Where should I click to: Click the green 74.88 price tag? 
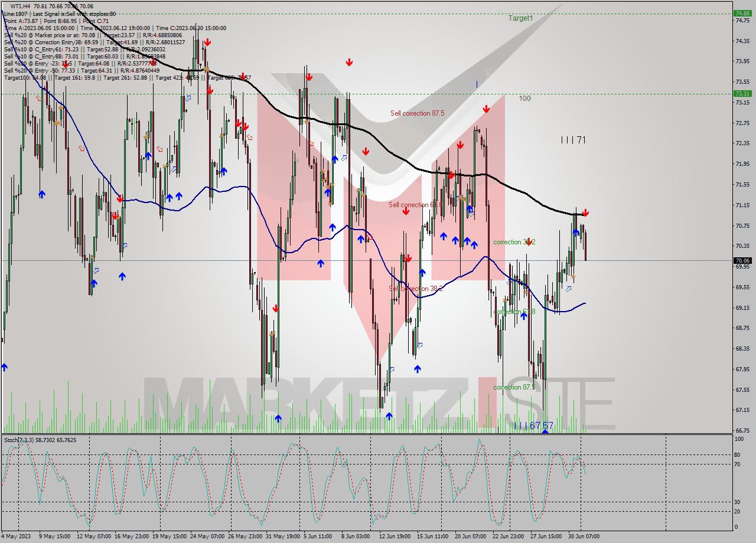point(742,13)
